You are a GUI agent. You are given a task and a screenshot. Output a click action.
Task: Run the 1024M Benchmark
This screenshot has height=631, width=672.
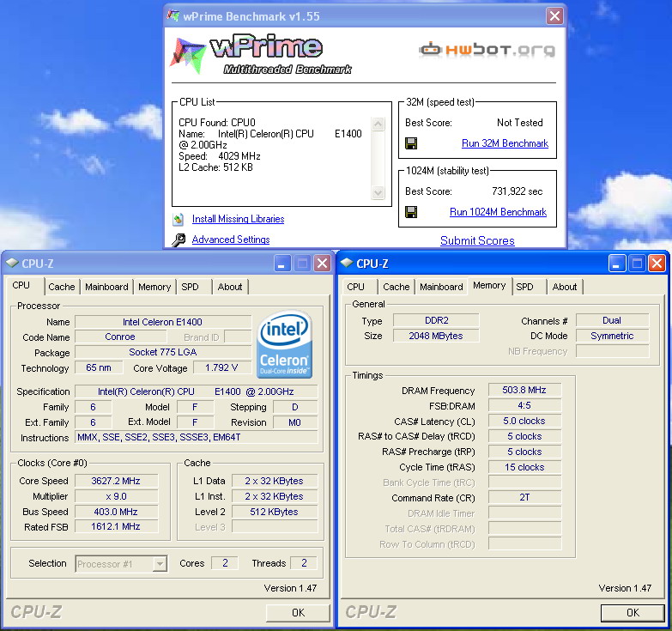tap(498, 212)
